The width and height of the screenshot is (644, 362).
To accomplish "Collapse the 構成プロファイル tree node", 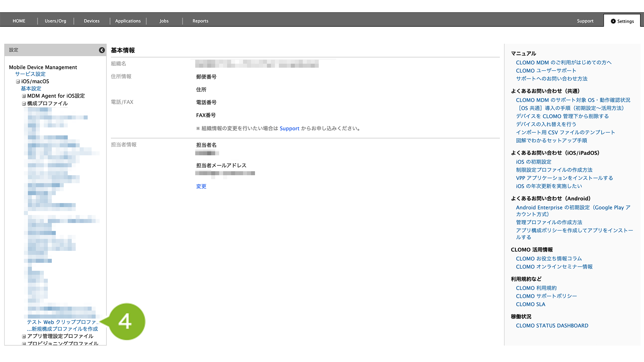I will tap(24, 104).
